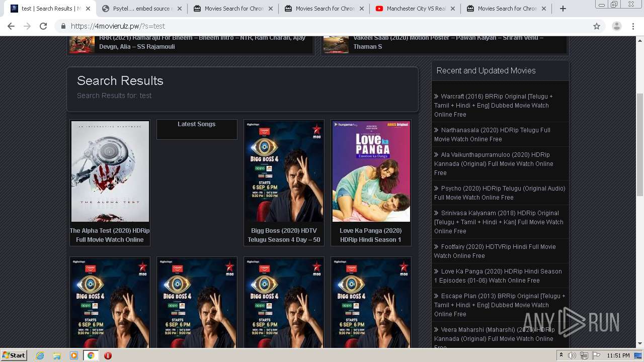The image size is (644, 362).
Task: Close the 'test | Search Results' tab
Action: (89, 9)
